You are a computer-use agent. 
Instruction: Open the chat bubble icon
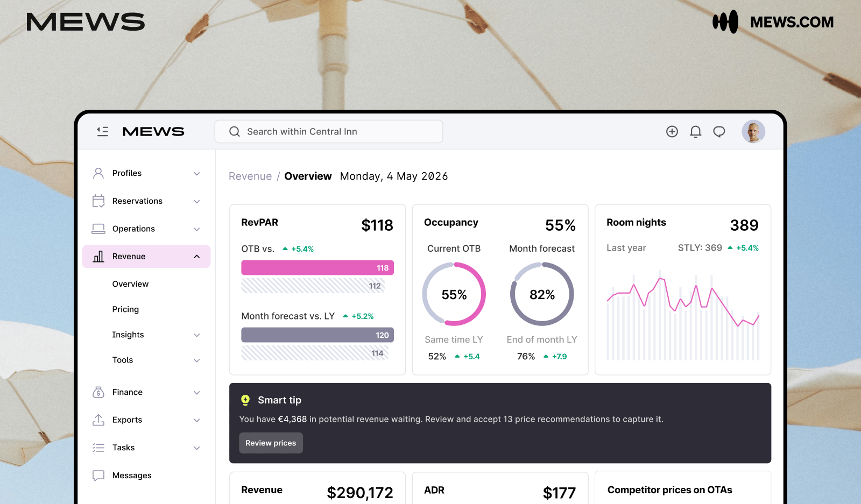[x=719, y=132]
